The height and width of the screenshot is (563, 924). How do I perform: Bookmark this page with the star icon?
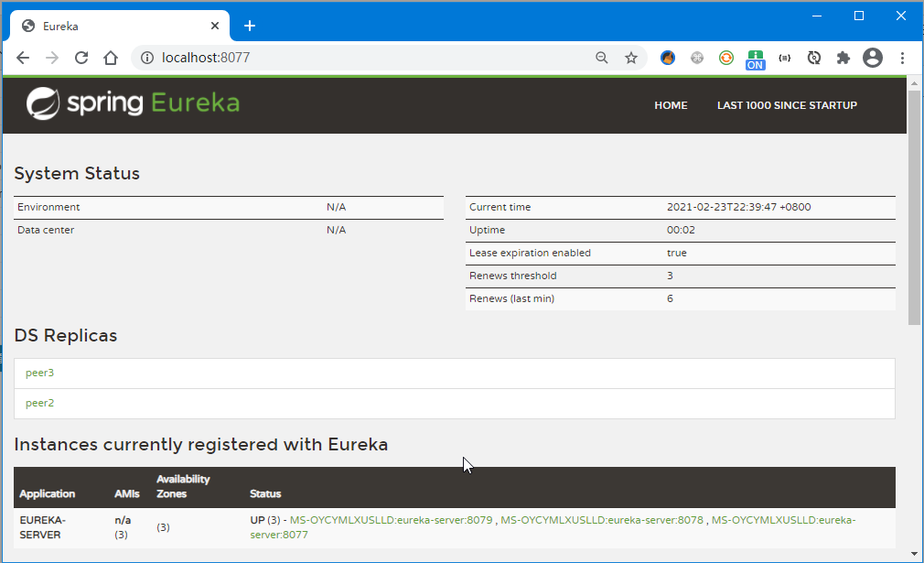click(631, 58)
